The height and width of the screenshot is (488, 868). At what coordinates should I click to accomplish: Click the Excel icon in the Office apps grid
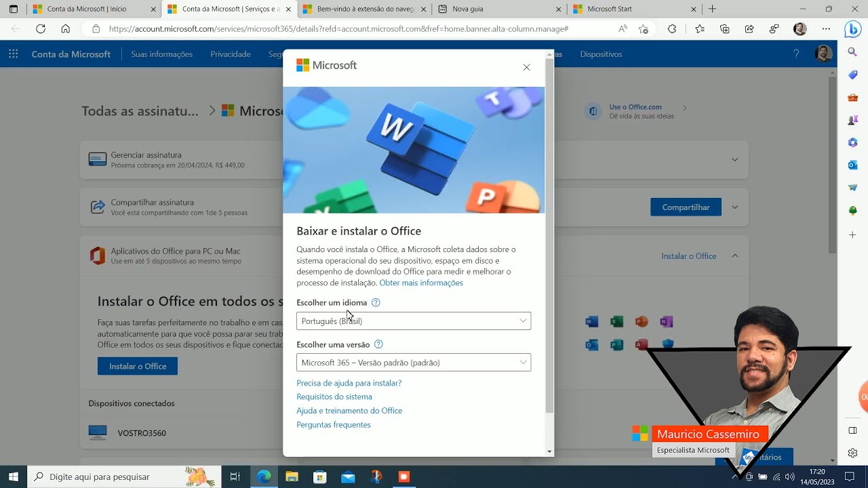(x=616, y=322)
